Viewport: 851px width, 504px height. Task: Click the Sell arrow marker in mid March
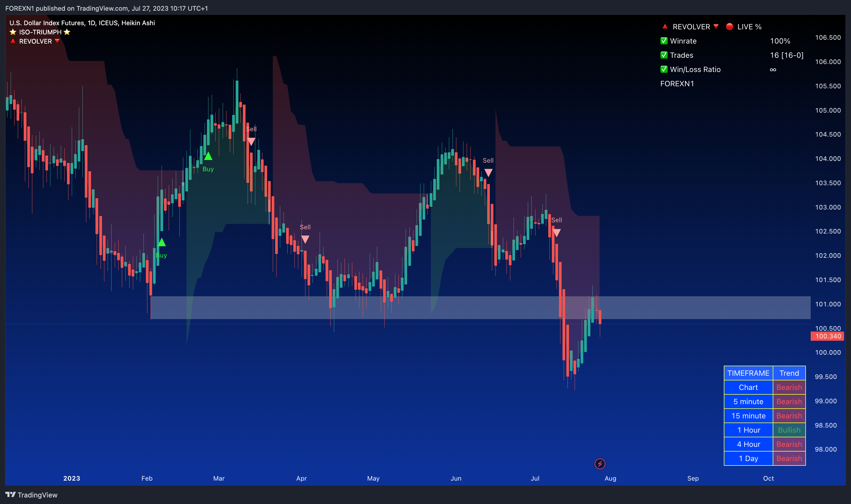(x=251, y=142)
